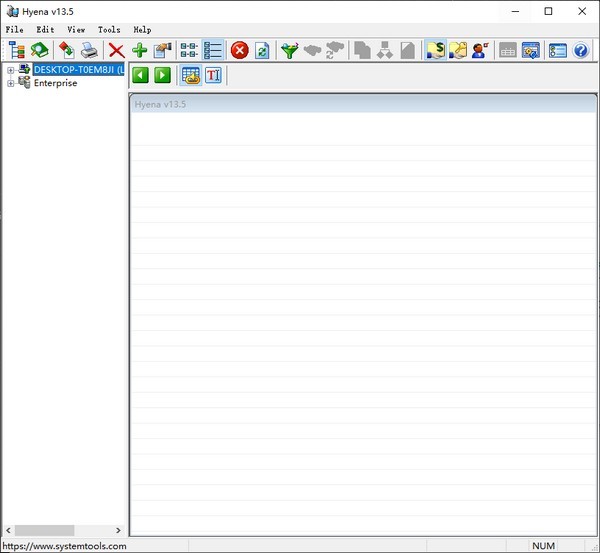Select the DESKTOP-T0EM8JI computer in tree
The image size is (600, 553).
tap(79, 69)
